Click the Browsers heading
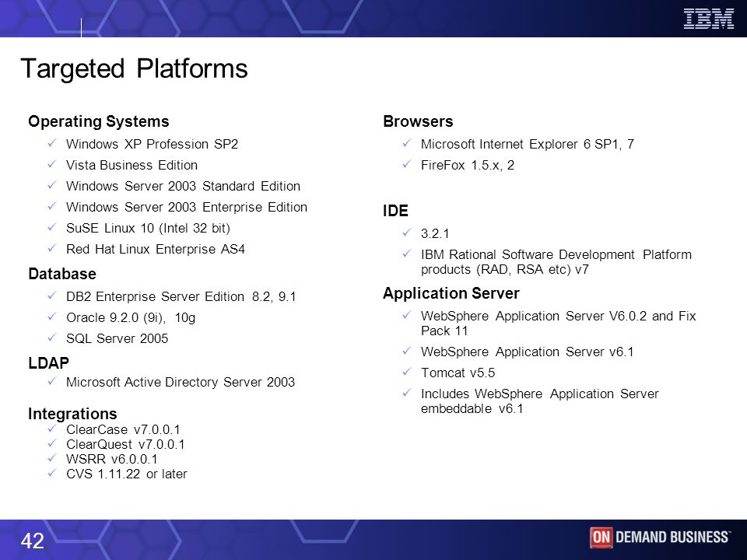Image resolution: width=747 pixels, height=560 pixels. pyautogui.click(x=418, y=121)
